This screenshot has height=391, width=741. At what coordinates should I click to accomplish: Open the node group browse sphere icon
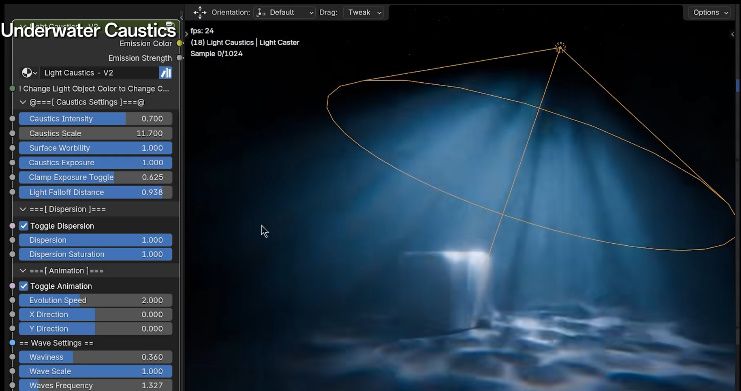29,73
